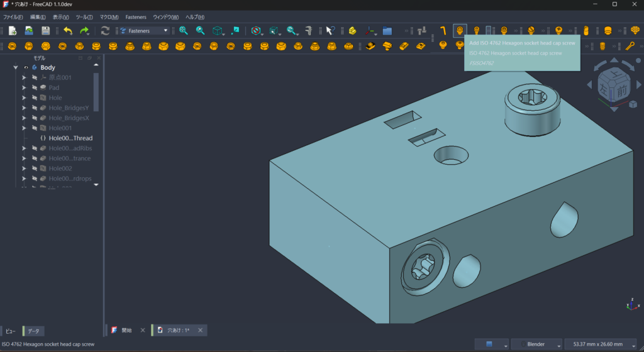Toggle visibility of Hole00...rdrops
The height and width of the screenshot is (352, 644).
pos(35,179)
